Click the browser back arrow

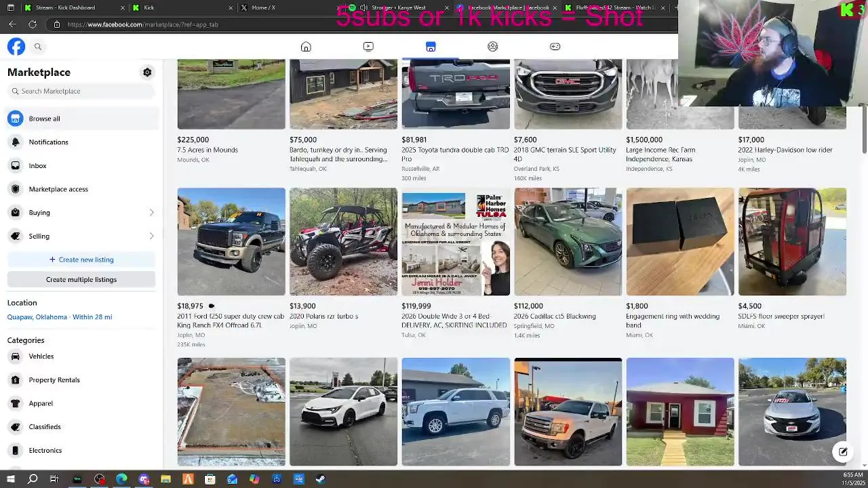(12, 24)
